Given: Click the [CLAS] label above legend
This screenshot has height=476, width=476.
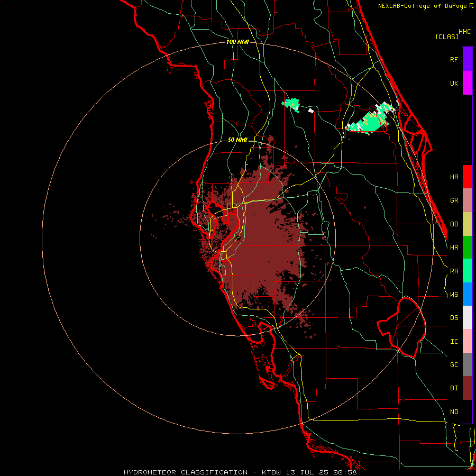Looking at the screenshot, I should pos(446,36).
